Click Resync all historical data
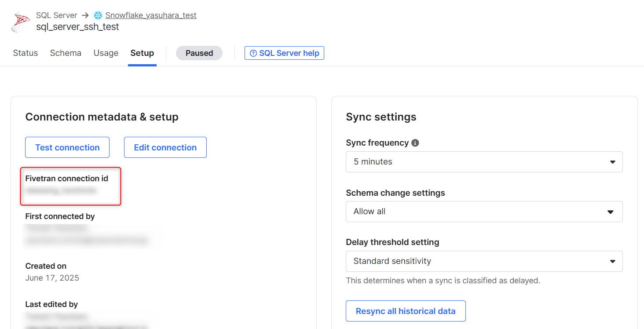The image size is (644, 329). tap(406, 311)
